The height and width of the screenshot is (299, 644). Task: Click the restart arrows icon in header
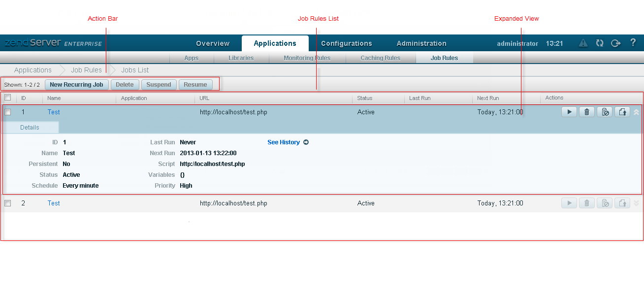pos(599,43)
